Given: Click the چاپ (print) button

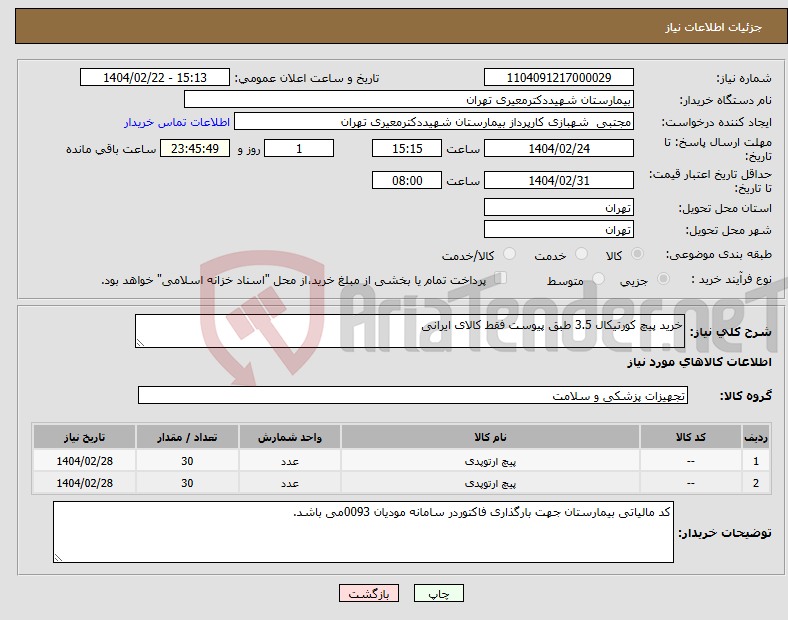Looking at the screenshot, I should coord(438,593).
